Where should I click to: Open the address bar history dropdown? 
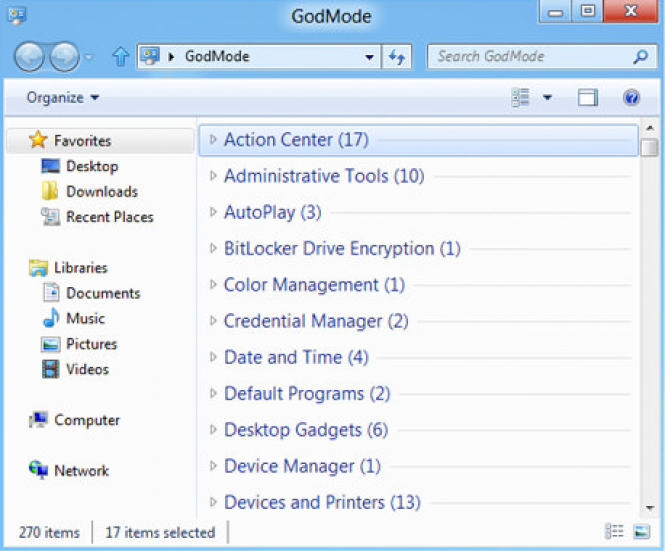(369, 57)
